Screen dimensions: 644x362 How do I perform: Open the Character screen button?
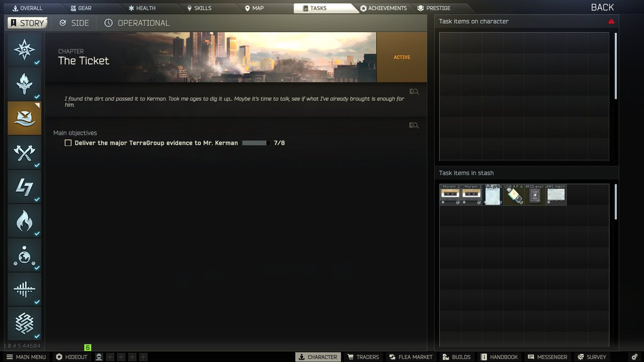(318, 357)
